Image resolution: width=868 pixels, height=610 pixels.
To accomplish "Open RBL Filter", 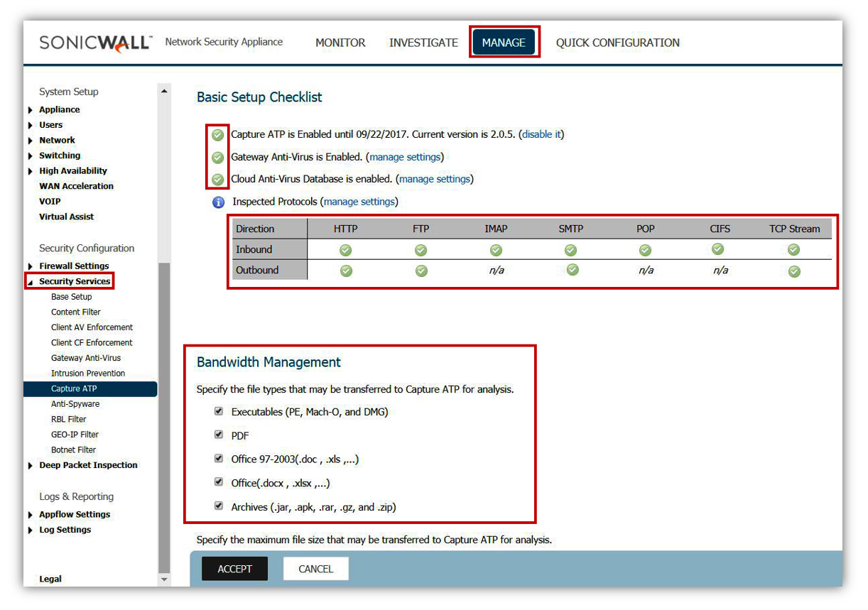I will click(69, 420).
